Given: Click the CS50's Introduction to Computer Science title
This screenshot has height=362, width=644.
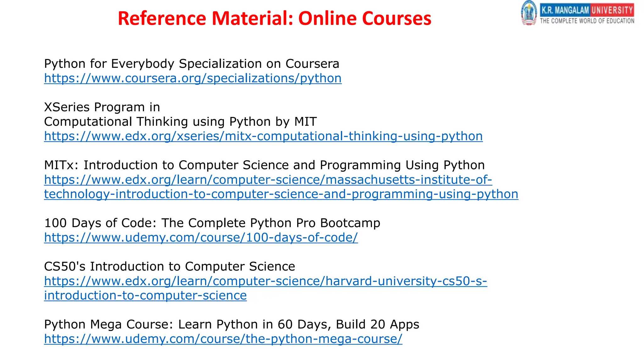Looking at the screenshot, I should coord(169,266).
